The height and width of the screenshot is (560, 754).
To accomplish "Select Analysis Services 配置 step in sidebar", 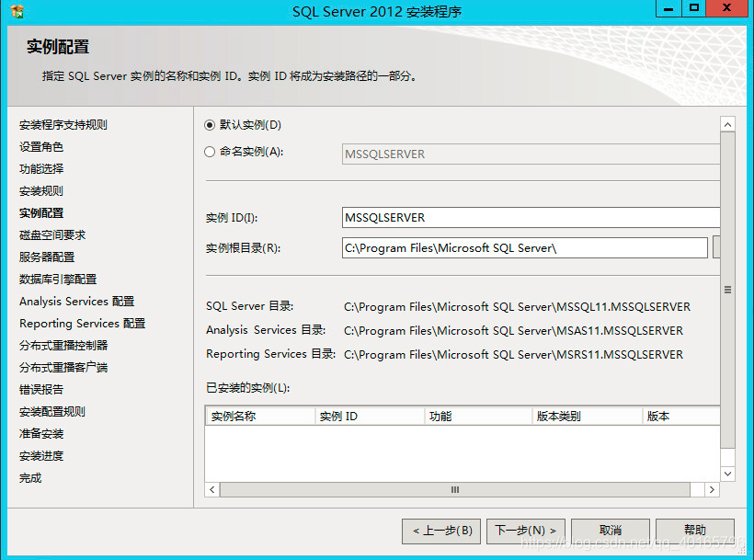I will [77, 302].
